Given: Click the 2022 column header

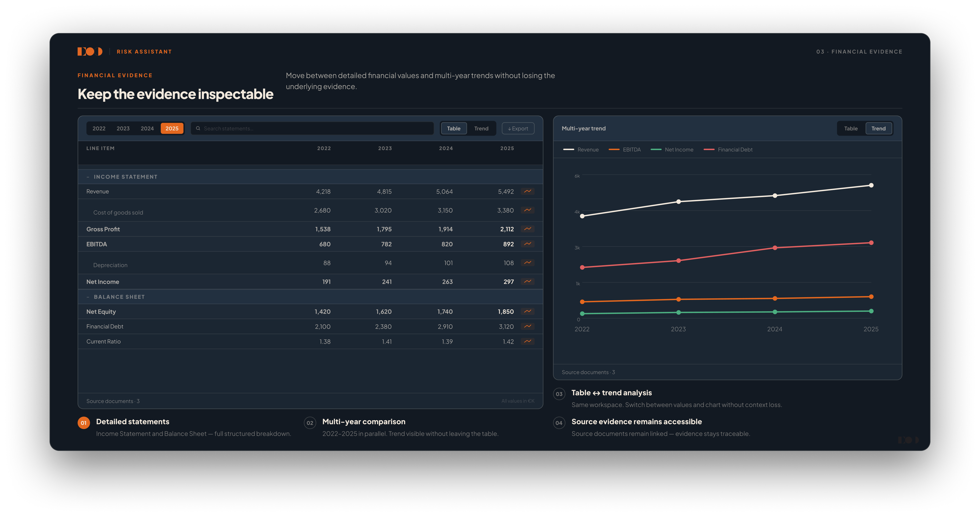Looking at the screenshot, I should 324,148.
